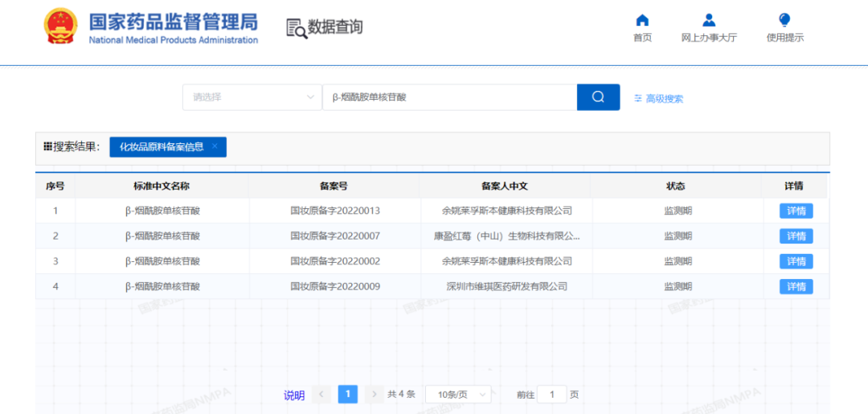Open the 首页 home icon

pyautogui.click(x=642, y=21)
